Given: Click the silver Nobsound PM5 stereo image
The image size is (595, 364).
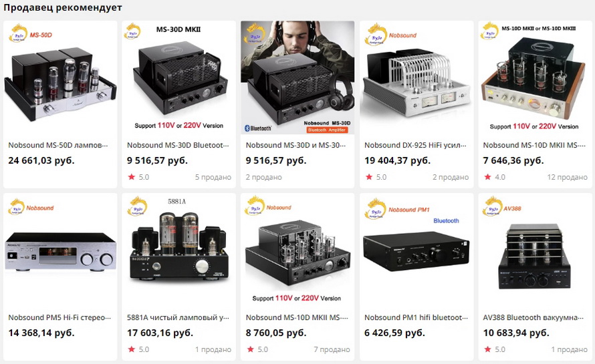Looking at the screenshot, I should click(60, 250).
